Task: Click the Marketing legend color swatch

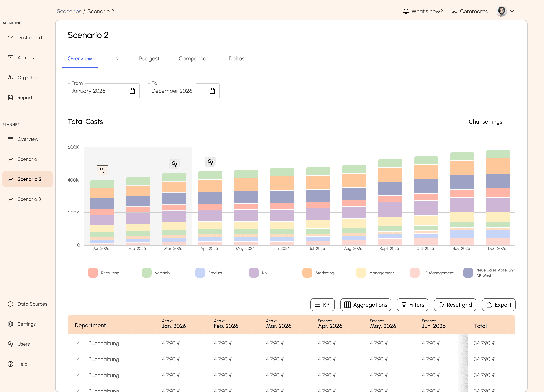Action: point(307,273)
